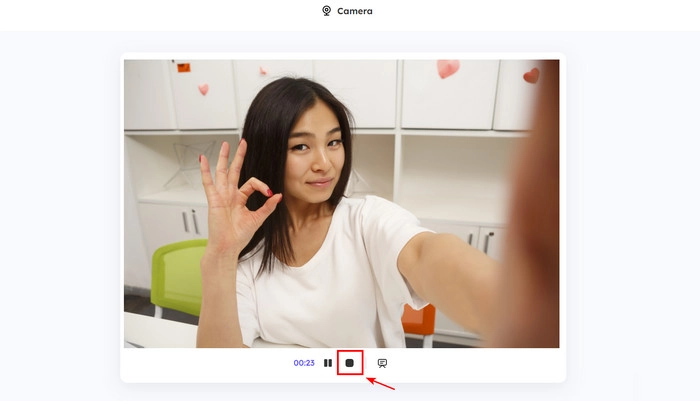Click the dark red heart at far right
Screen dimensions: 700x401
click(531, 75)
